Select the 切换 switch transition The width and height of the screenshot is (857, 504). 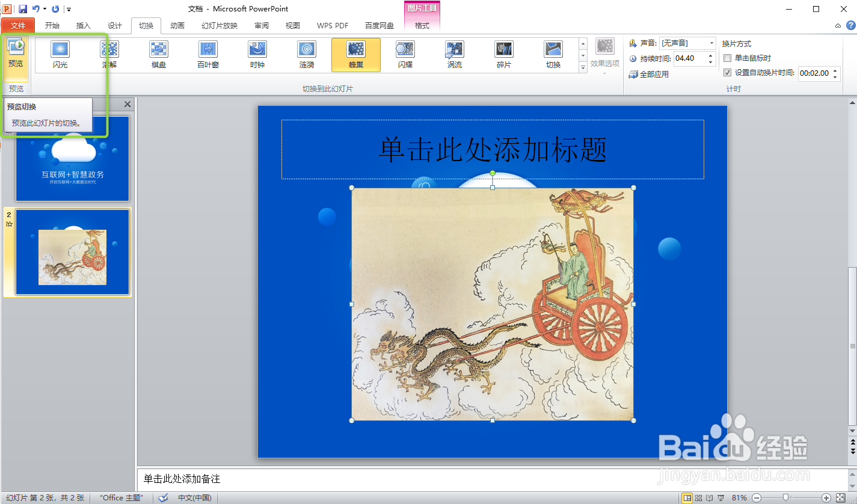(x=553, y=55)
